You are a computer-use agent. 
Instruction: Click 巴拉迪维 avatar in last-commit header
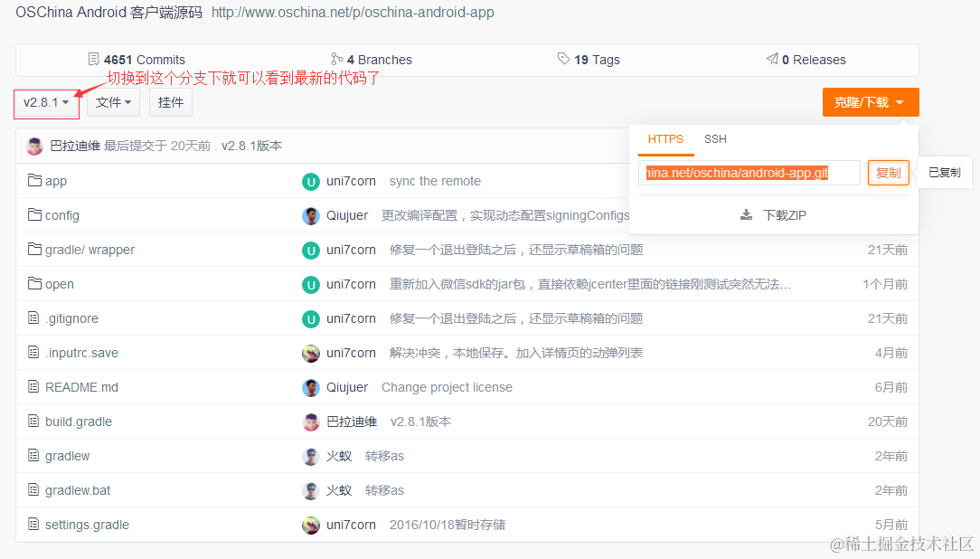coord(34,147)
